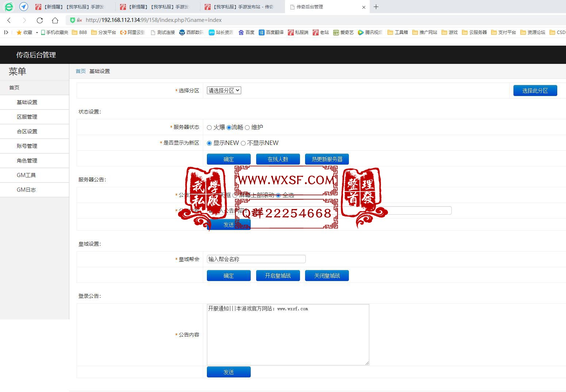Screen dimensions: 566x392
Task: Open the 爱奇艺 bookmark
Action: (343, 32)
